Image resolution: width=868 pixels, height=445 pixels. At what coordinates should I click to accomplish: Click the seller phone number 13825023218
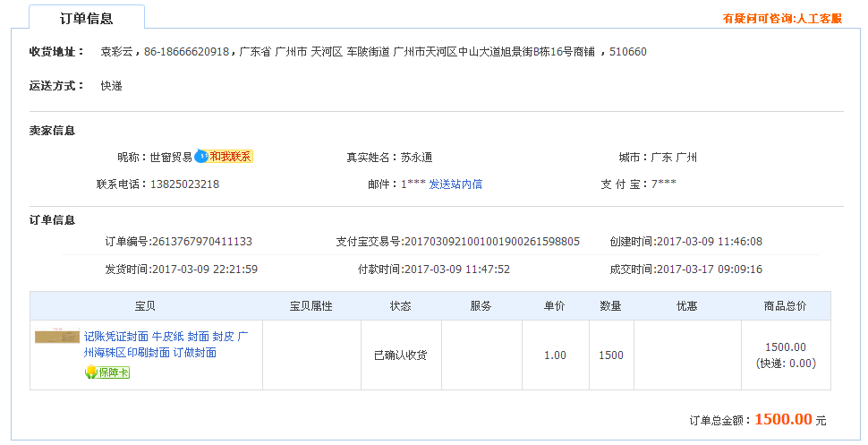click(x=184, y=184)
